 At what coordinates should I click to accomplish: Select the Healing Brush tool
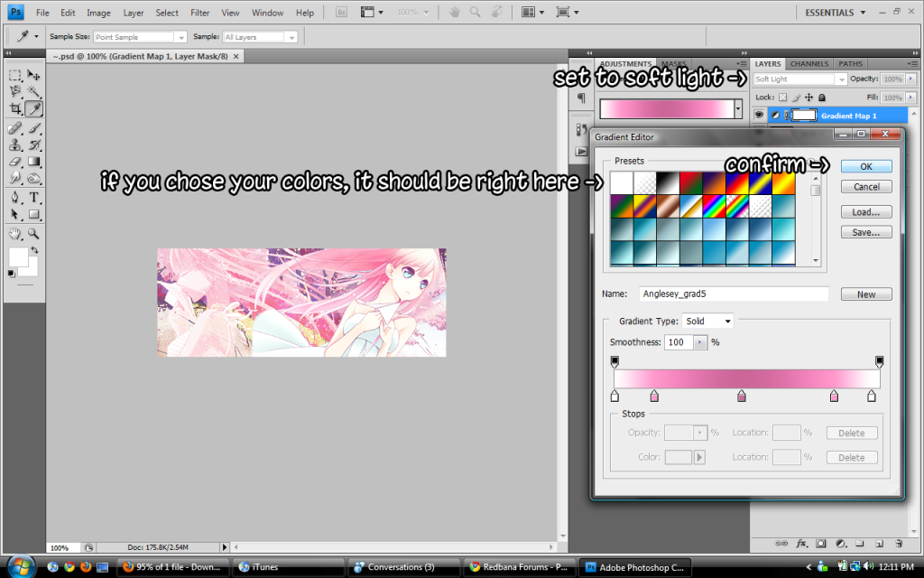[x=15, y=127]
